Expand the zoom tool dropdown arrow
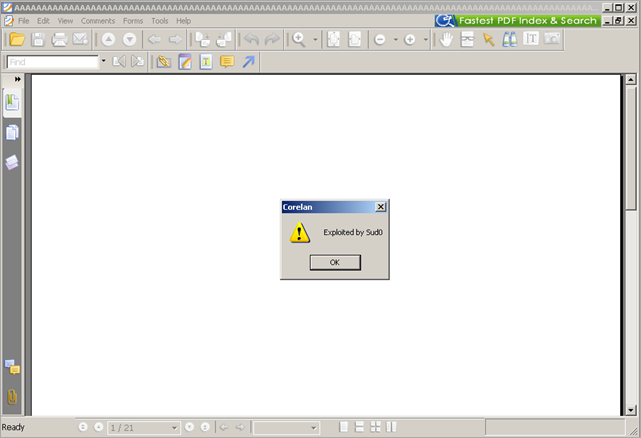This screenshot has width=641, height=438. click(x=315, y=40)
